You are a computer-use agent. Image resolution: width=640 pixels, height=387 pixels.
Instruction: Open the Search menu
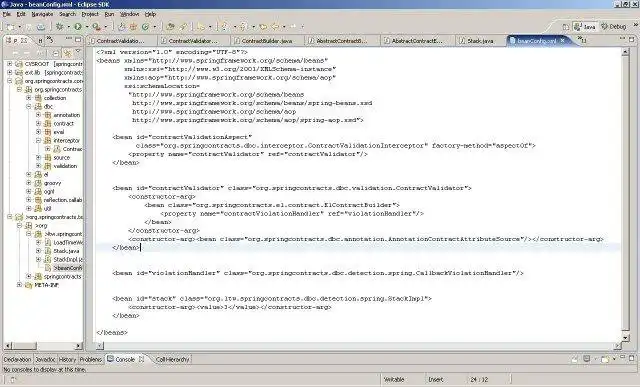coord(68,14)
